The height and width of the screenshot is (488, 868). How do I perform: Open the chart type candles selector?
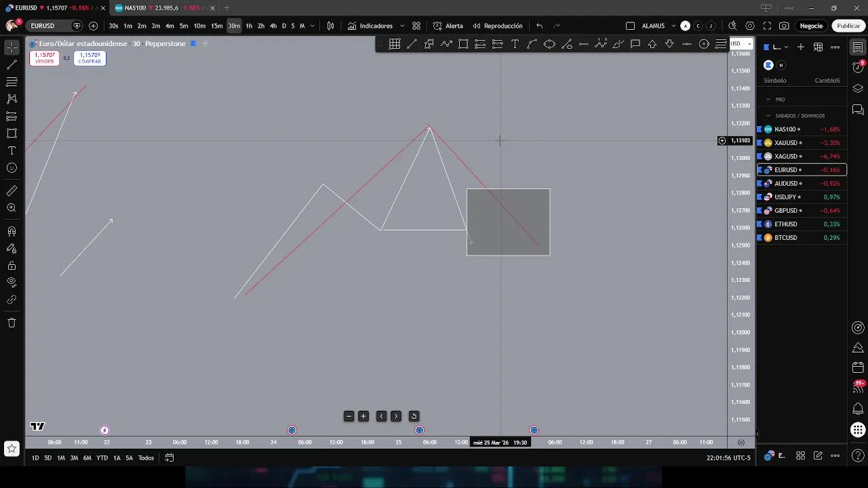coord(330,26)
